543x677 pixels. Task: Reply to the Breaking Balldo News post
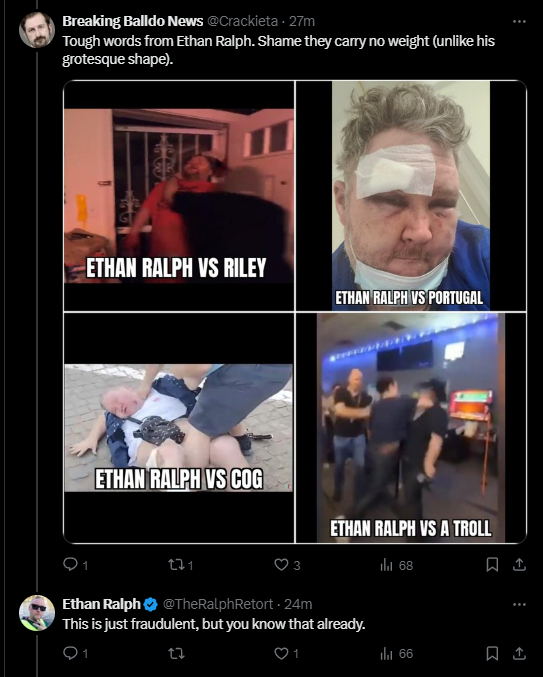(76, 565)
